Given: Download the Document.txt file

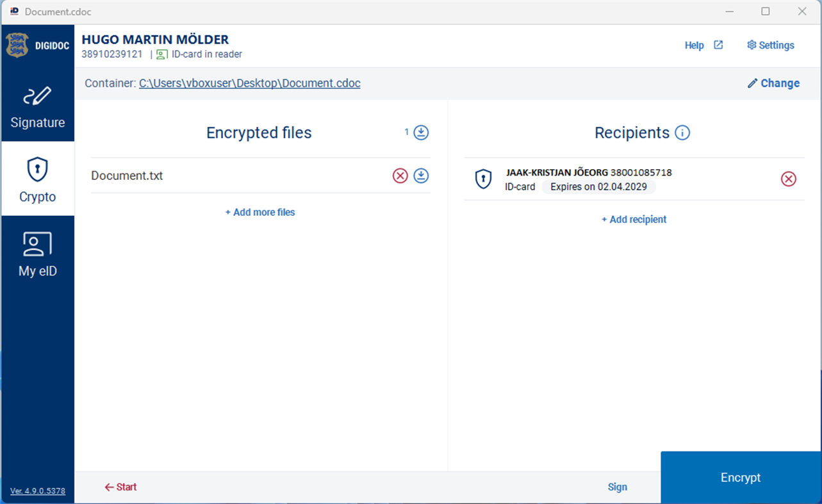Looking at the screenshot, I should tap(421, 175).
